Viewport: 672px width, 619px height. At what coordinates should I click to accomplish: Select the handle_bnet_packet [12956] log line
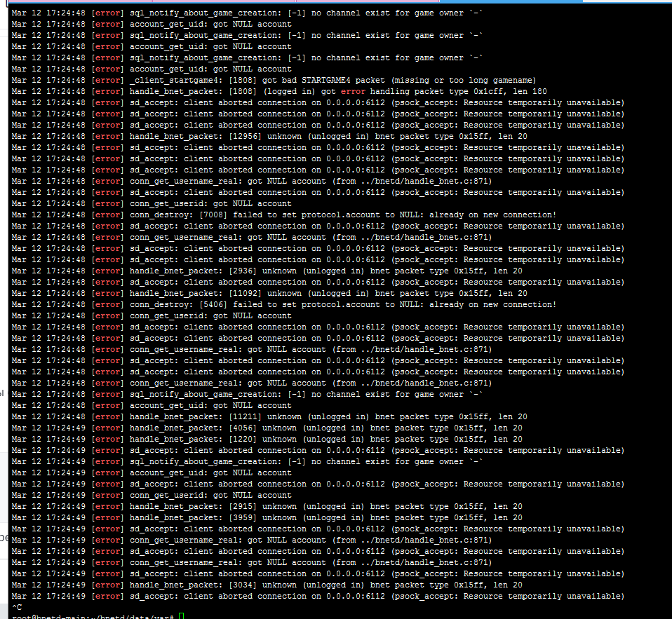click(269, 136)
